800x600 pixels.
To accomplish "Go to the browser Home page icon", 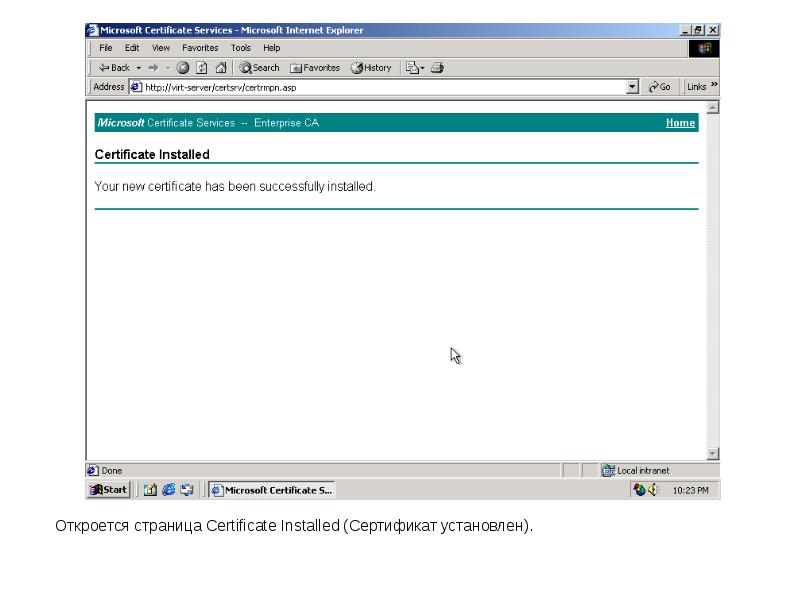I will click(x=220, y=68).
